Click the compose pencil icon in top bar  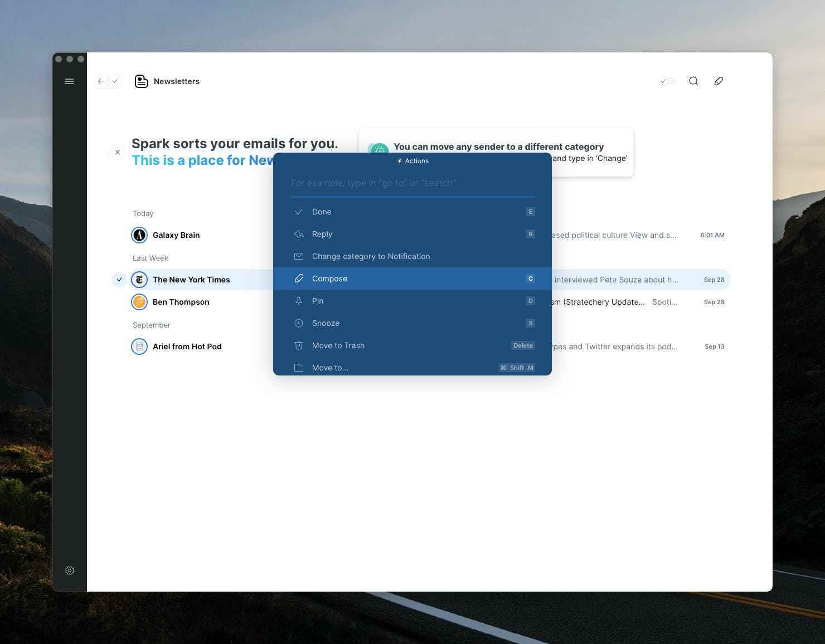pos(719,81)
